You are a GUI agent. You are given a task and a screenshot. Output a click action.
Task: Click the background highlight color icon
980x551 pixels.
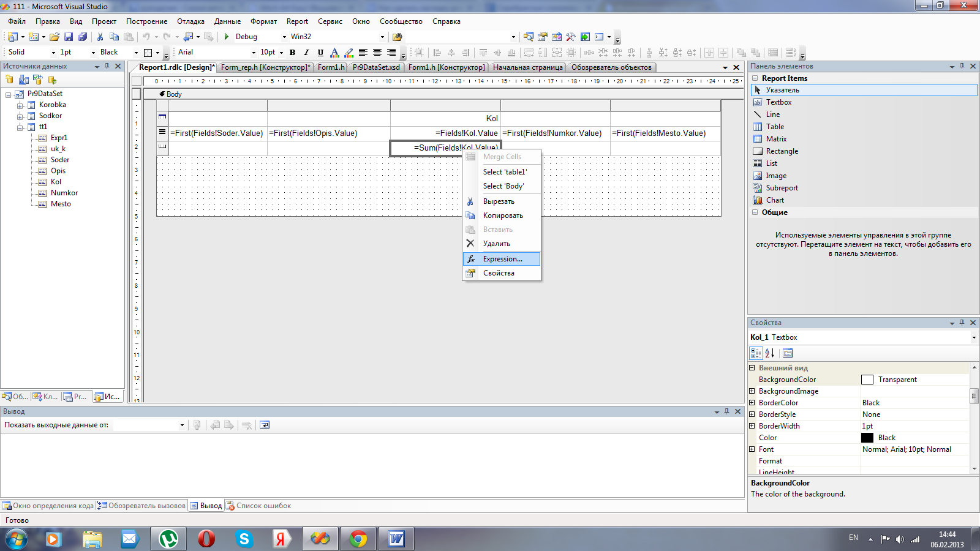(349, 53)
